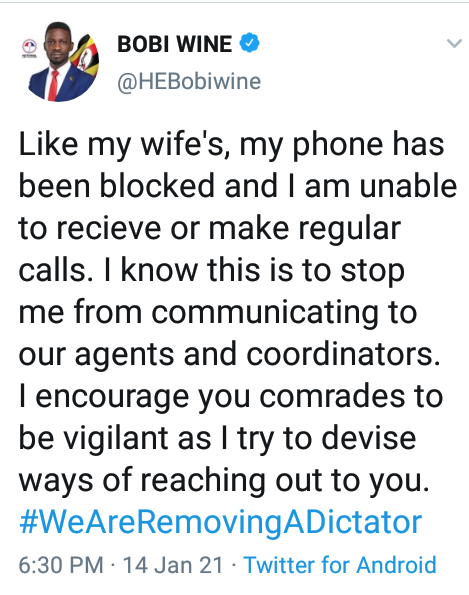Click the red tie in the profile photo
This screenshot has width=469, height=595.
coord(54,85)
